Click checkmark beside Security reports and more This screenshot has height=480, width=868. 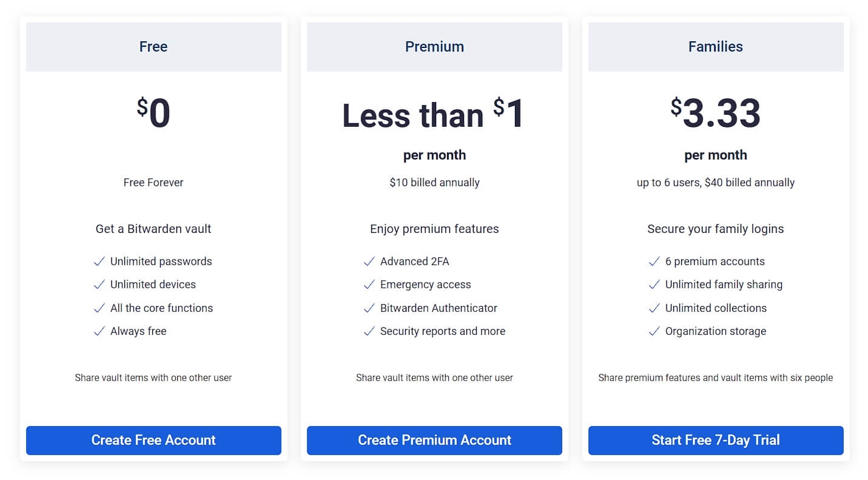369,331
